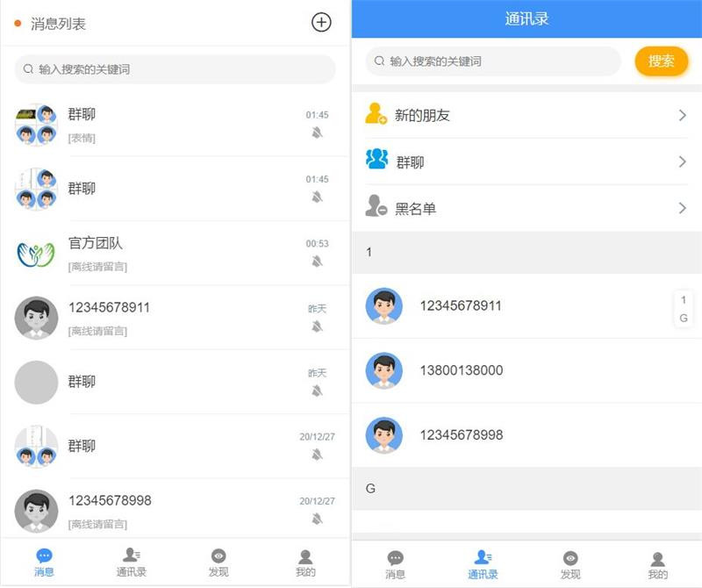This screenshot has width=702, height=588.
Task: Expand contacts 群聊 chevron arrow
Action: pos(683,161)
